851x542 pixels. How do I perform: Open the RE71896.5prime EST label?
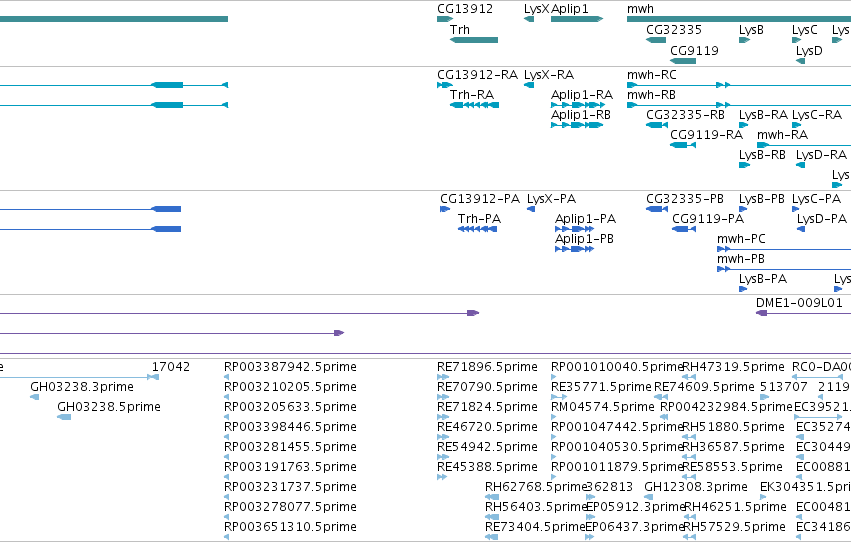tap(487, 367)
